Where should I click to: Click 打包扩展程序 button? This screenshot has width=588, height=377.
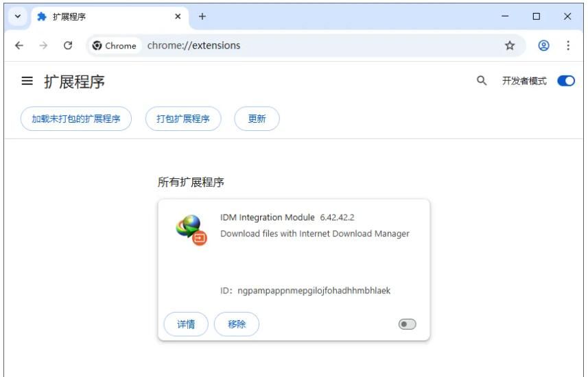coord(183,119)
